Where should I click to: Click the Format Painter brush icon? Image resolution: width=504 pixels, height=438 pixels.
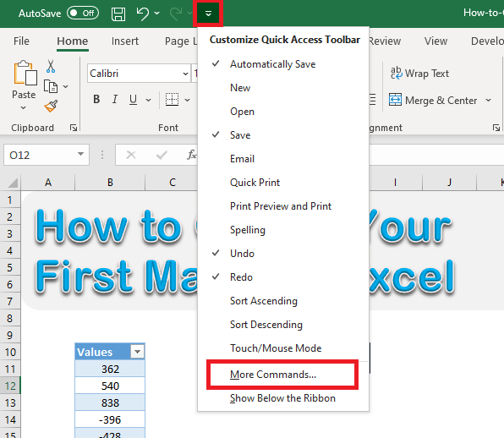[51, 106]
